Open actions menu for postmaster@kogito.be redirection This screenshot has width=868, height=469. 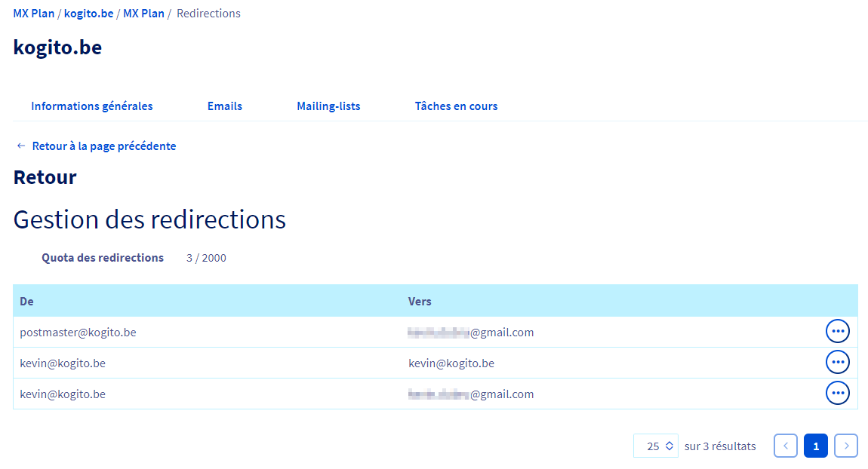click(x=838, y=331)
